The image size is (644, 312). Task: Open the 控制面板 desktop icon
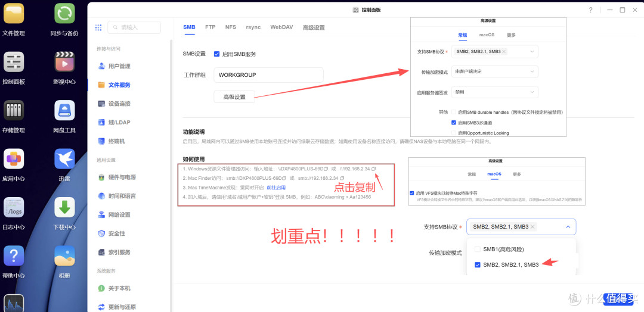coord(14,62)
